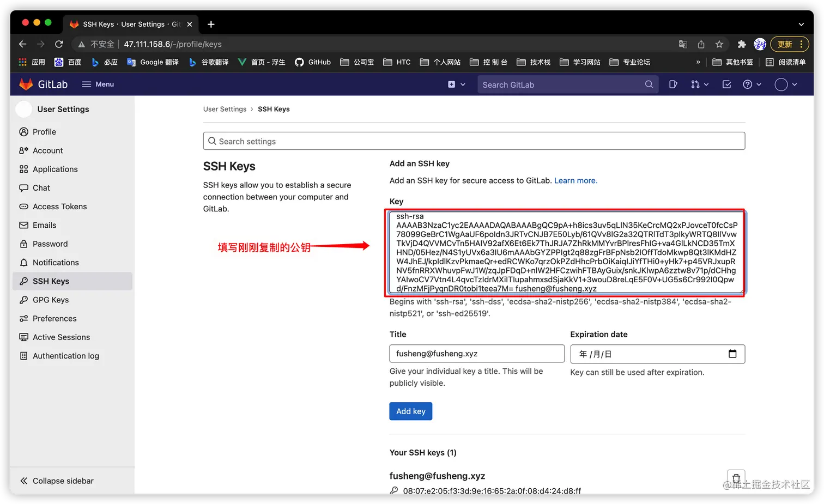Click into the SSH Key textarea
Viewport: 824px width, 504px height.
pos(567,252)
